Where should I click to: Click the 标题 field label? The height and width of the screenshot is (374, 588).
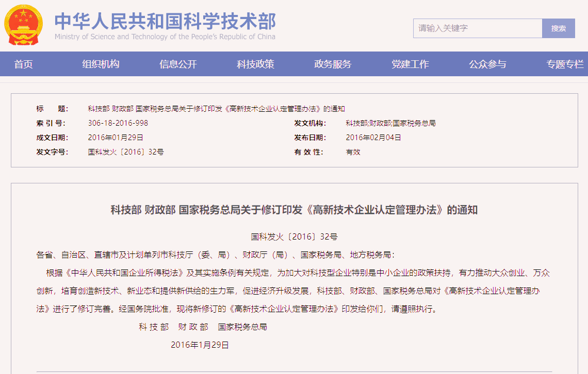[x=52, y=109]
